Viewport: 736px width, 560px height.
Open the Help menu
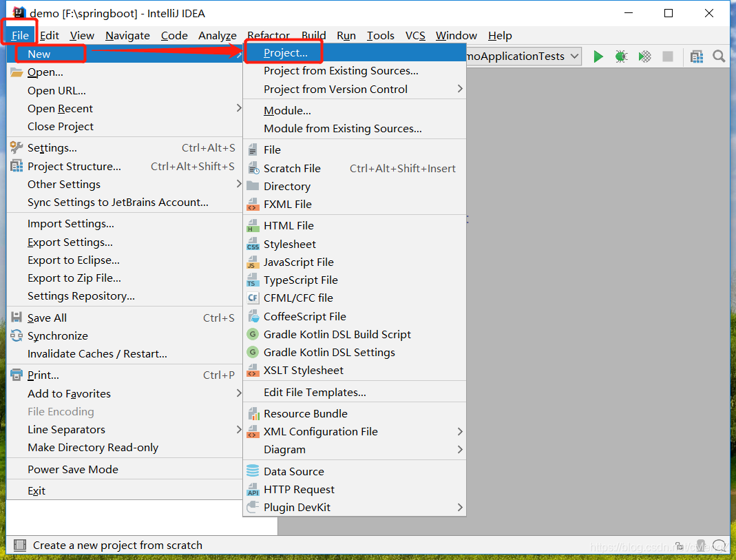pos(500,36)
